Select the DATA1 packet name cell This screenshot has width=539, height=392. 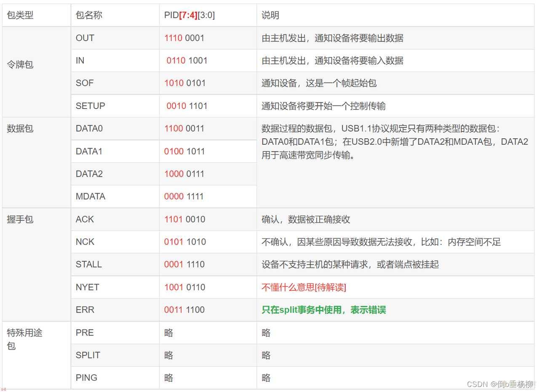(115, 151)
